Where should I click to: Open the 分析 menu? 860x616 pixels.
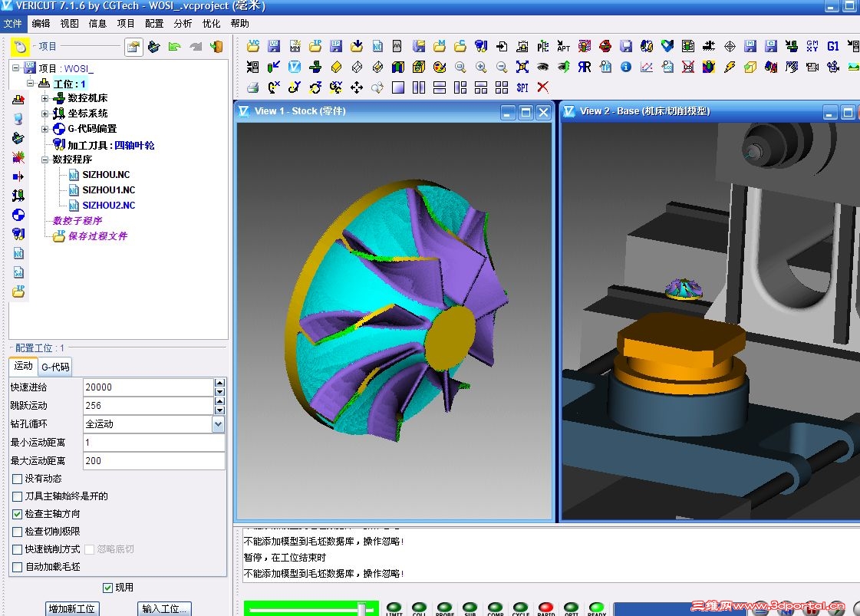coord(183,24)
